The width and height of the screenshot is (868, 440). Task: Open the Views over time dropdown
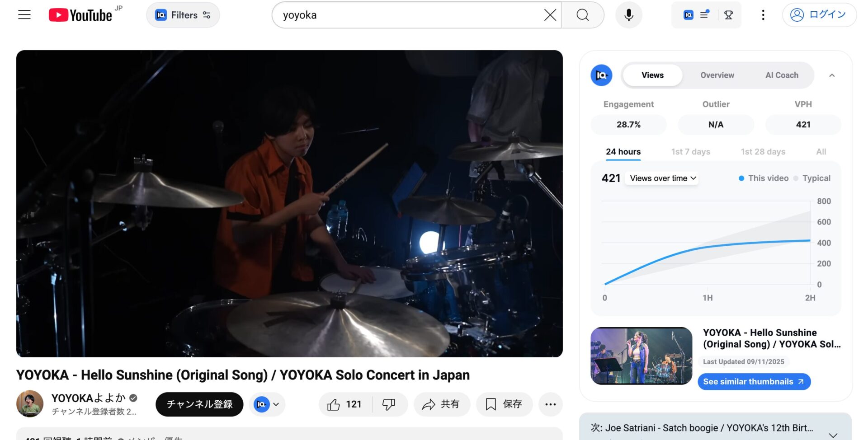(x=662, y=178)
